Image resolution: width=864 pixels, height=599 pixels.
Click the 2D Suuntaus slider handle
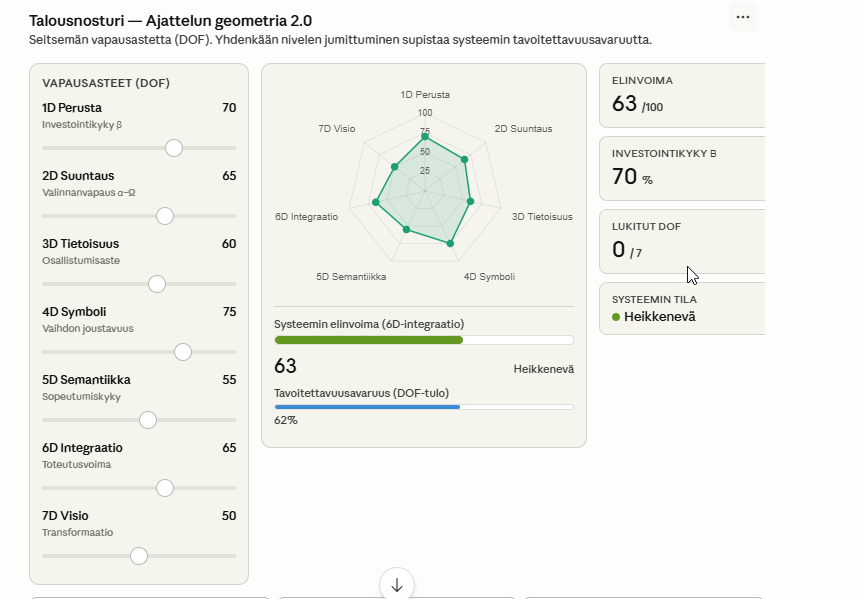coord(165,216)
